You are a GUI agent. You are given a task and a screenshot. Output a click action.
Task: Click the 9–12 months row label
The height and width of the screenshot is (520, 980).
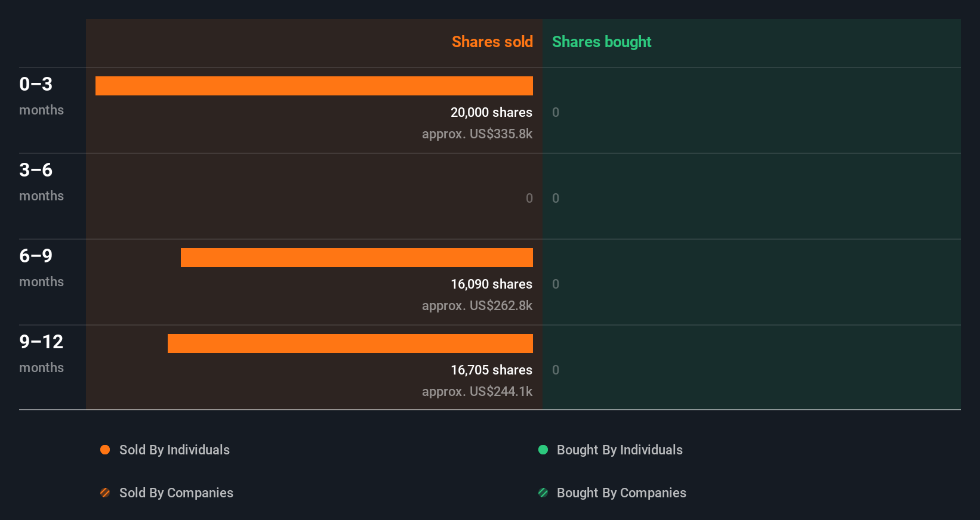pyautogui.click(x=41, y=353)
